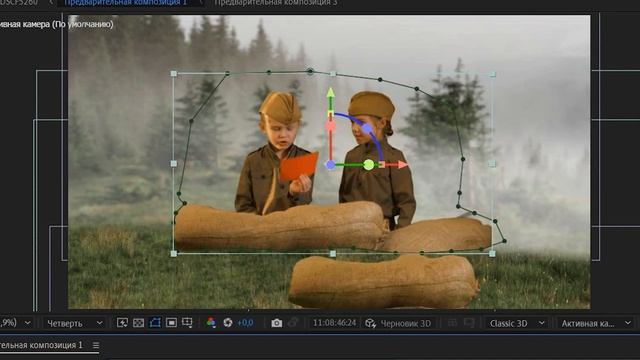This screenshot has width=640, height=360.
Task: Click the Show Snapshot icon
Action: click(293, 323)
